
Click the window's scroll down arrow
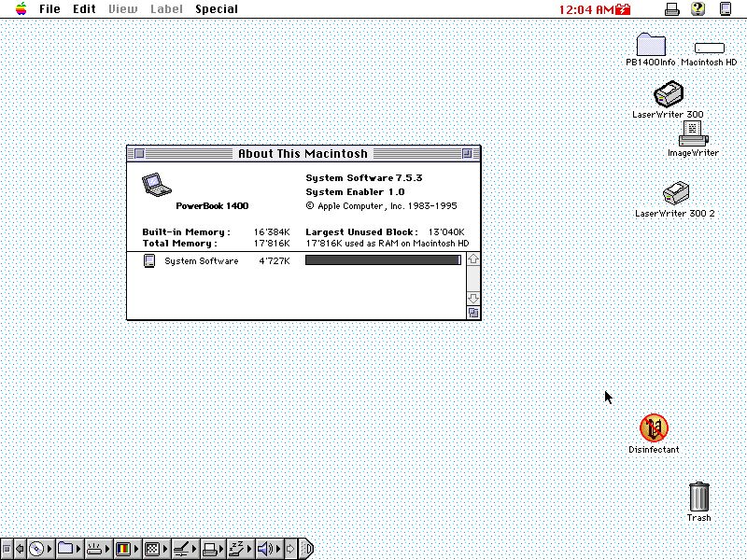[473, 299]
